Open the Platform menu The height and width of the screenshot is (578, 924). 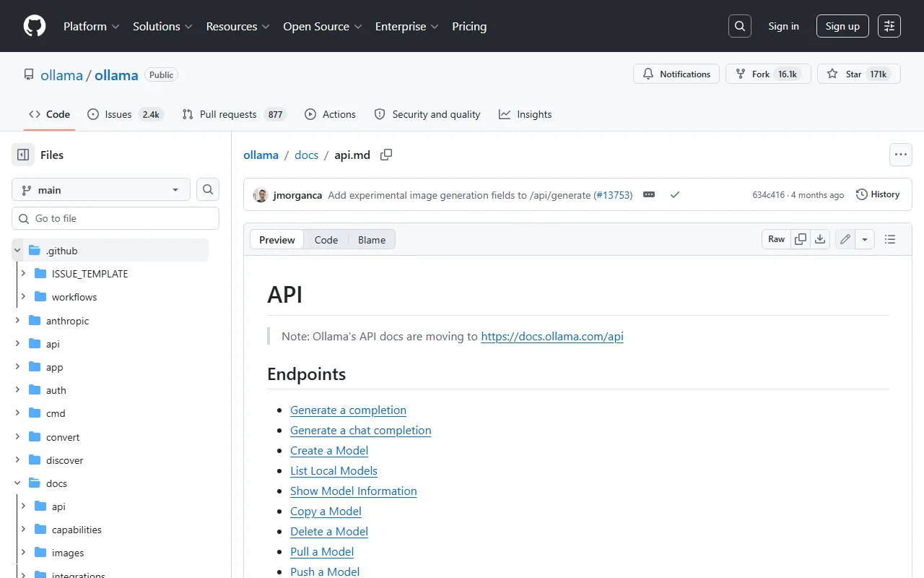click(x=91, y=26)
